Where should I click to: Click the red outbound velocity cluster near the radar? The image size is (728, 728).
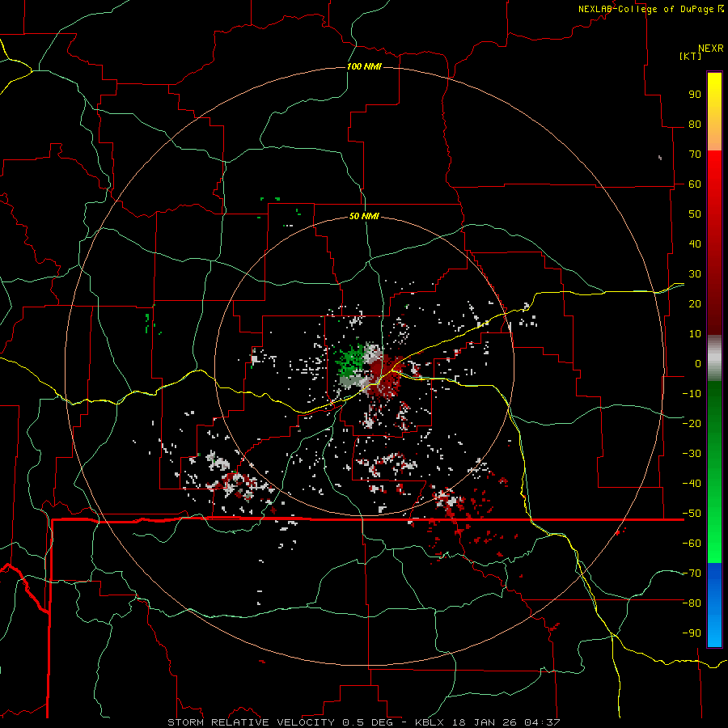click(x=385, y=377)
